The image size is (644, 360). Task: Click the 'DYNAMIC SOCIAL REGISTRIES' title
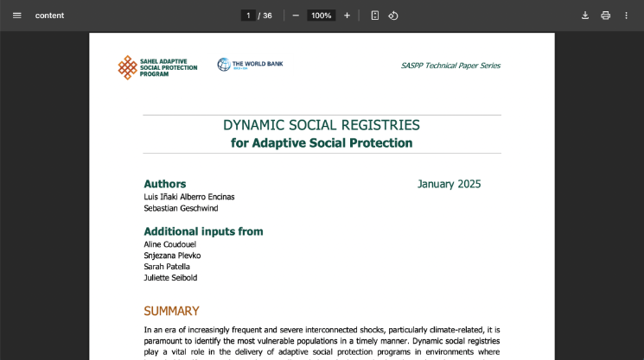coord(322,125)
